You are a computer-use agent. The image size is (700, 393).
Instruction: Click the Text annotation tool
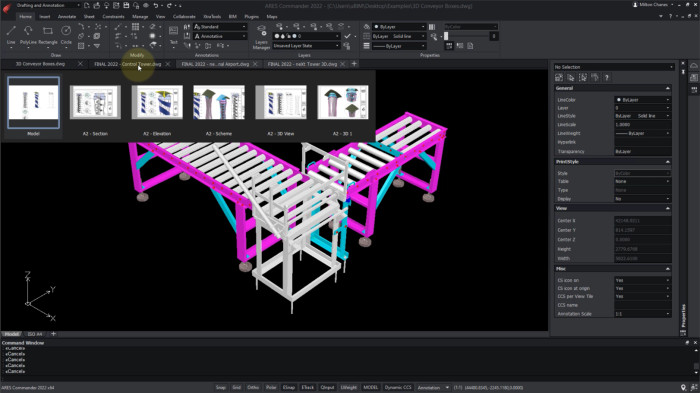click(174, 35)
